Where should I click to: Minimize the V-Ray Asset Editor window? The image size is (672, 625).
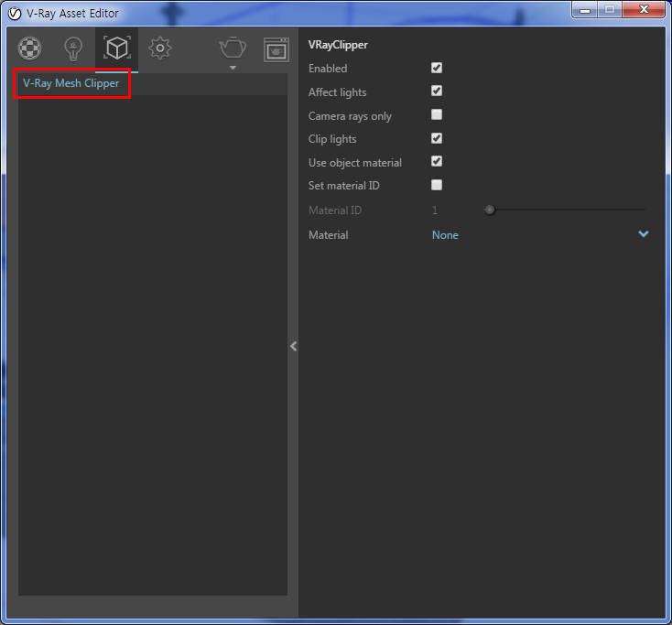(585, 10)
